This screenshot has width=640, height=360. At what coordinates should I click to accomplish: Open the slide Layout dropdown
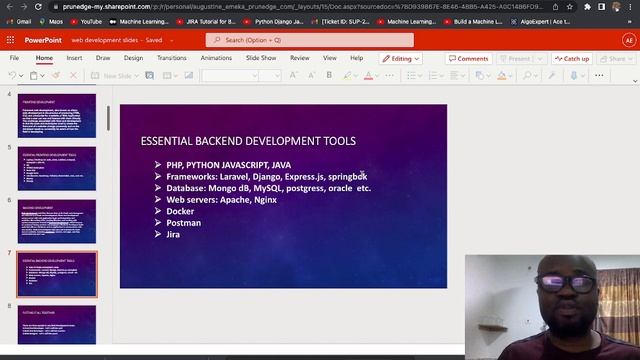(170, 76)
